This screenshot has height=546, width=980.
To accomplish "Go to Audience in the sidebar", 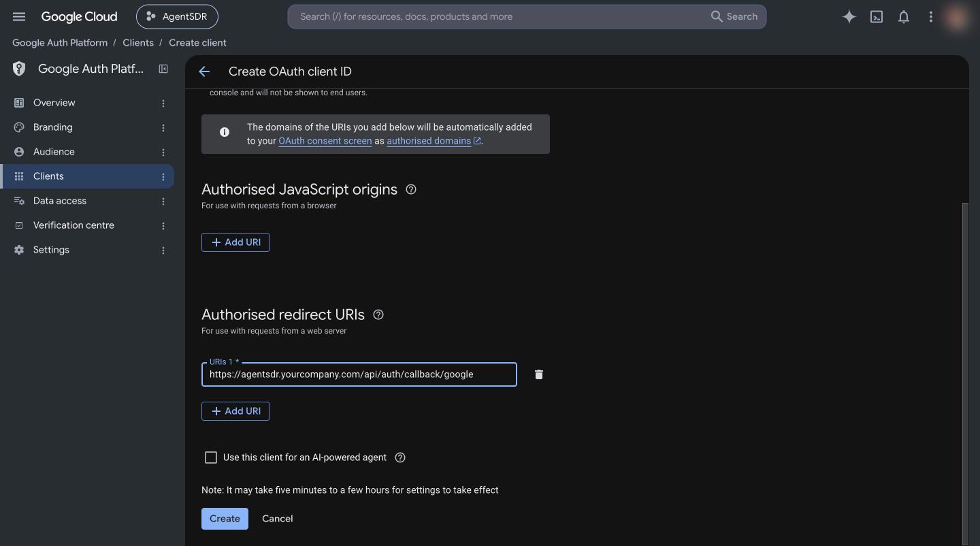I will (x=54, y=152).
